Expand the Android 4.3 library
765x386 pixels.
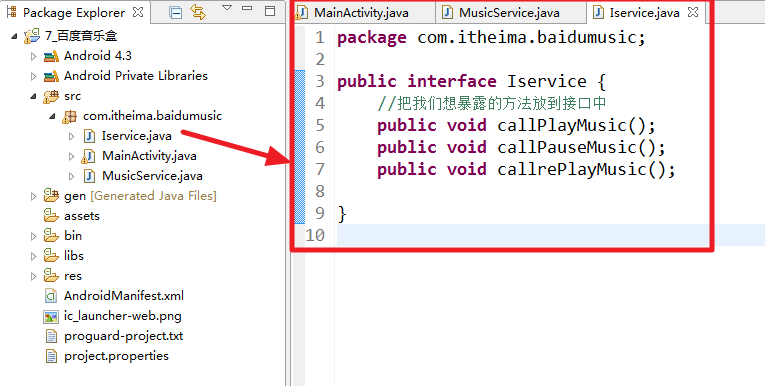[33, 56]
